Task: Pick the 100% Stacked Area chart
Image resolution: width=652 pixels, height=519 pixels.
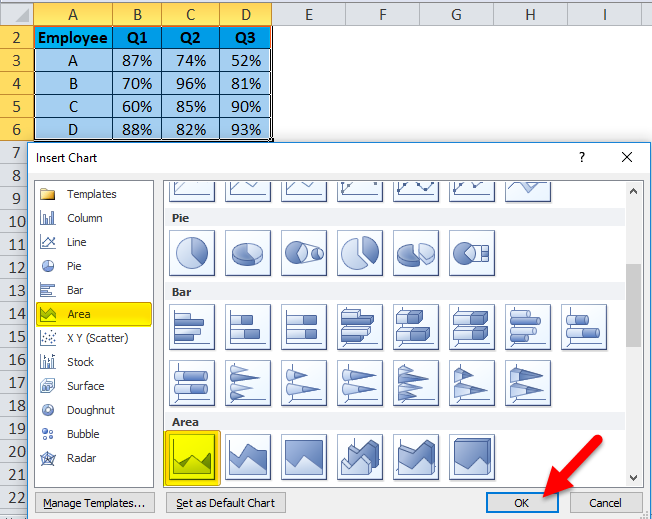Action: (304, 457)
